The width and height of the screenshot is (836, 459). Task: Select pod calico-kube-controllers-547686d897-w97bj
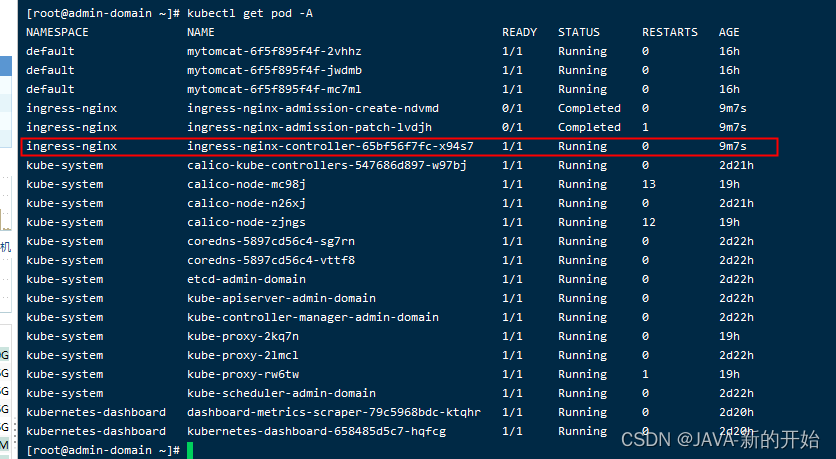(x=327, y=165)
